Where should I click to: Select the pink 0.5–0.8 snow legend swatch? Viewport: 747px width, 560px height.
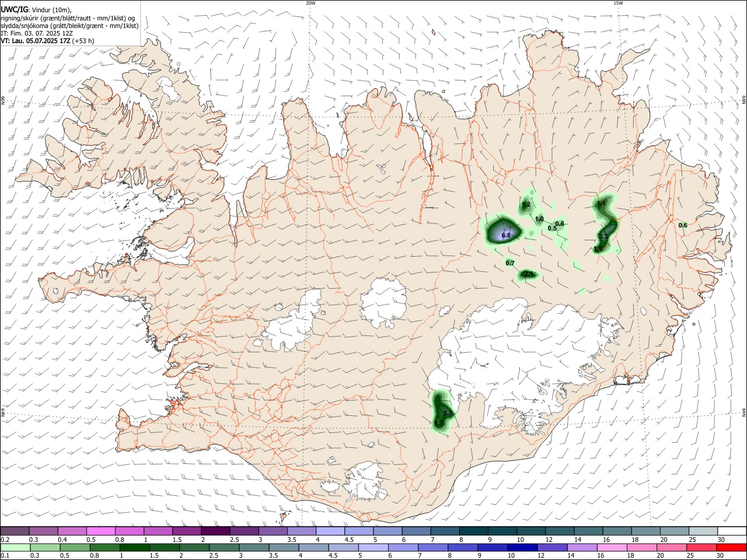(x=100, y=531)
